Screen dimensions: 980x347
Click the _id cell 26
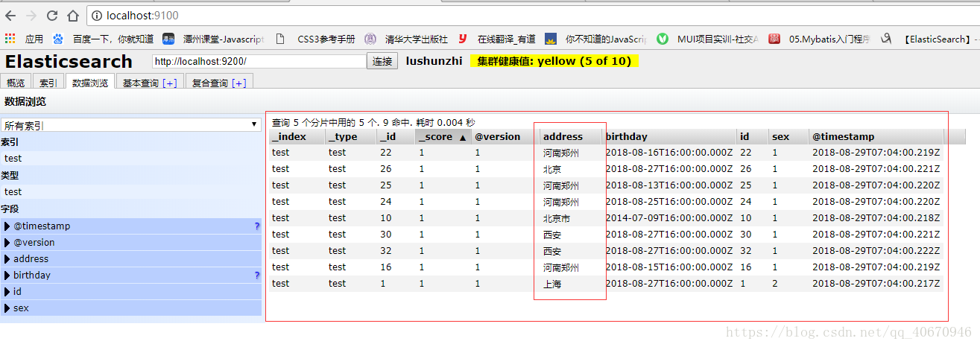pos(385,169)
